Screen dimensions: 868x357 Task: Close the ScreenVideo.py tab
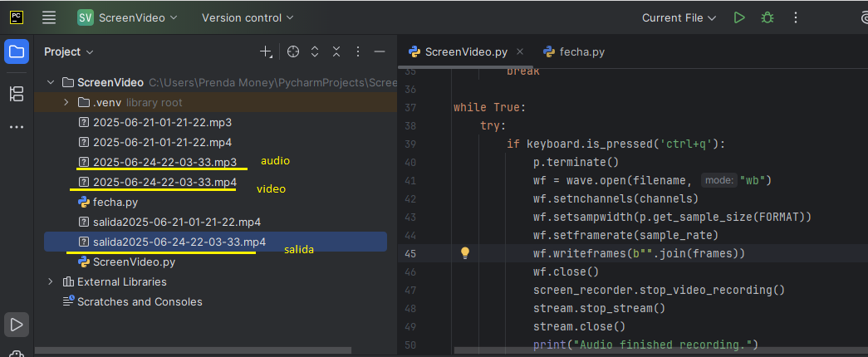(x=519, y=51)
